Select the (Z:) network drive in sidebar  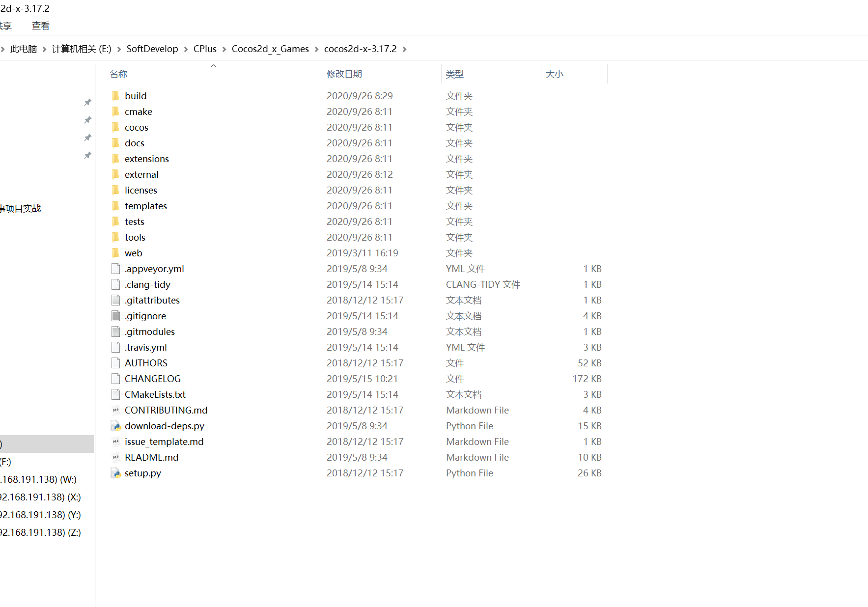pyautogui.click(x=40, y=532)
